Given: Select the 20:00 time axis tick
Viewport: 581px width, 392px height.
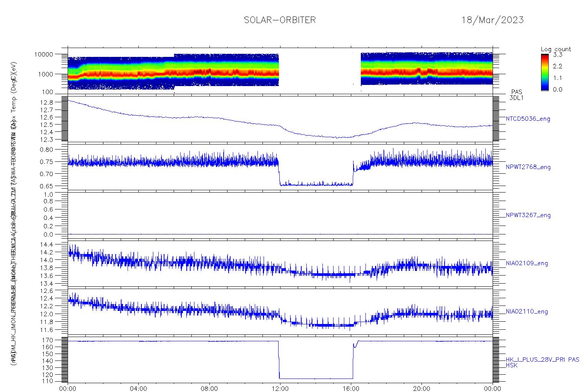Looking at the screenshot, I should click(422, 389).
